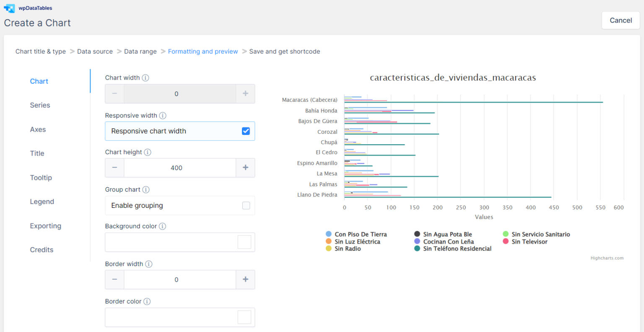The height and width of the screenshot is (332, 644).
Task: Enable grouping for the chart
Action: pos(246,205)
